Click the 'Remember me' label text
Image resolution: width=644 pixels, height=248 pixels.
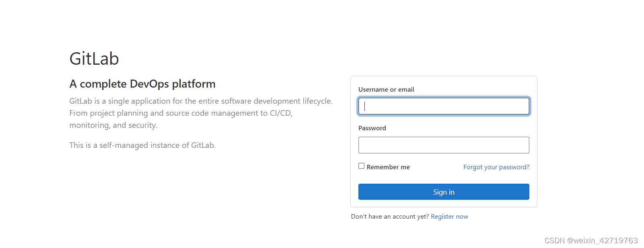point(388,167)
